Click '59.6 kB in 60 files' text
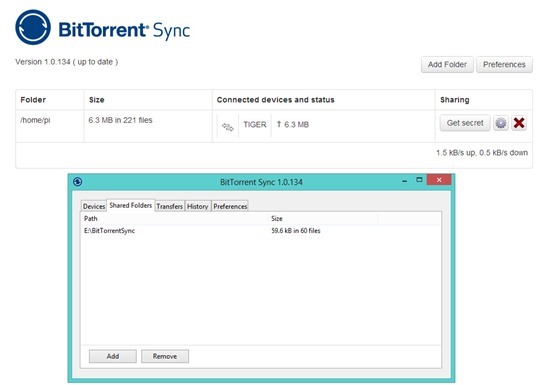This screenshot has width=540, height=385. point(296,231)
